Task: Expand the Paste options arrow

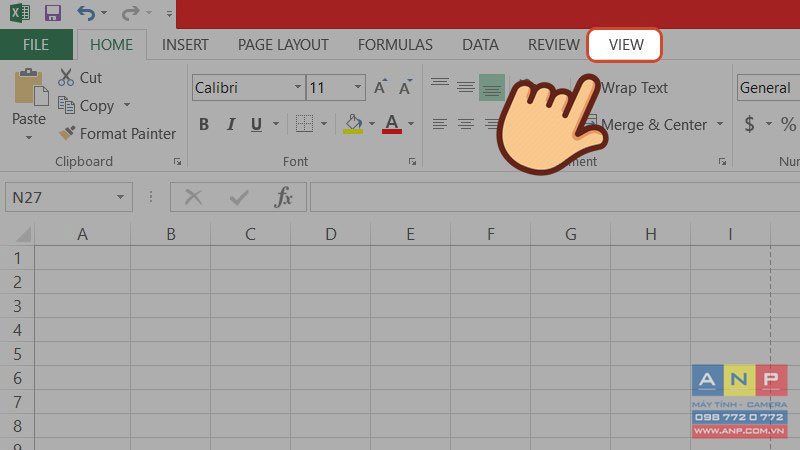Action: pyautogui.click(x=29, y=137)
